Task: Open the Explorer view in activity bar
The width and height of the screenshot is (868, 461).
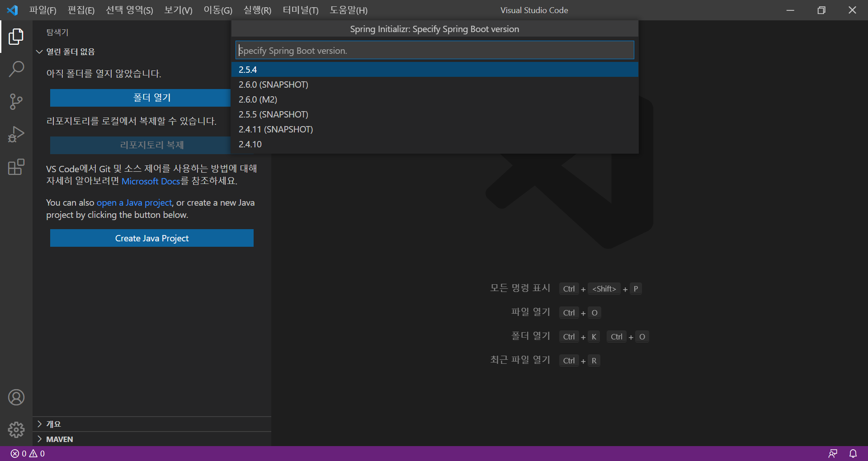Action: click(16, 37)
